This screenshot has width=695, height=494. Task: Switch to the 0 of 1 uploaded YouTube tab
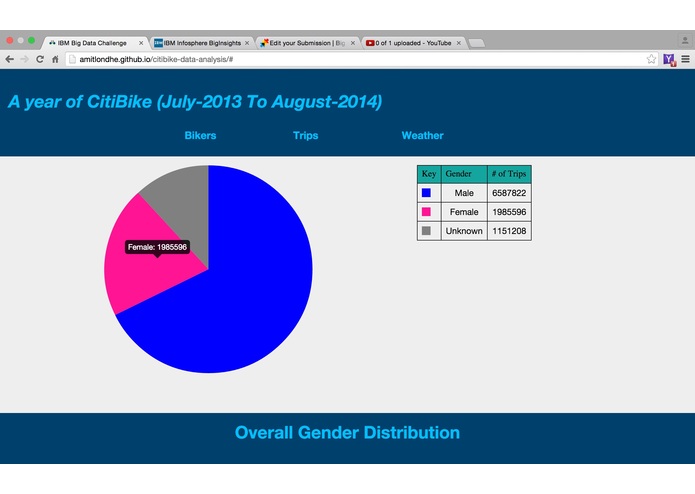[413, 43]
